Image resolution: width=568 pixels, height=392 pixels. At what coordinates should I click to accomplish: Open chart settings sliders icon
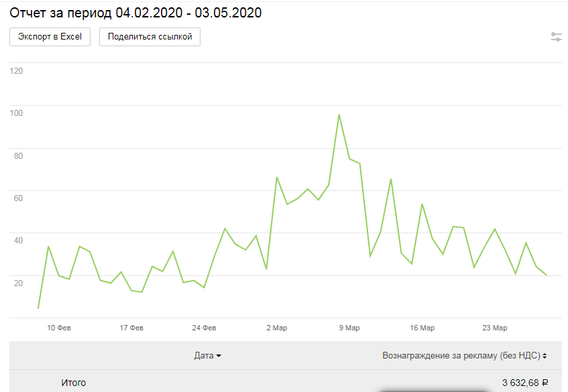[556, 37]
